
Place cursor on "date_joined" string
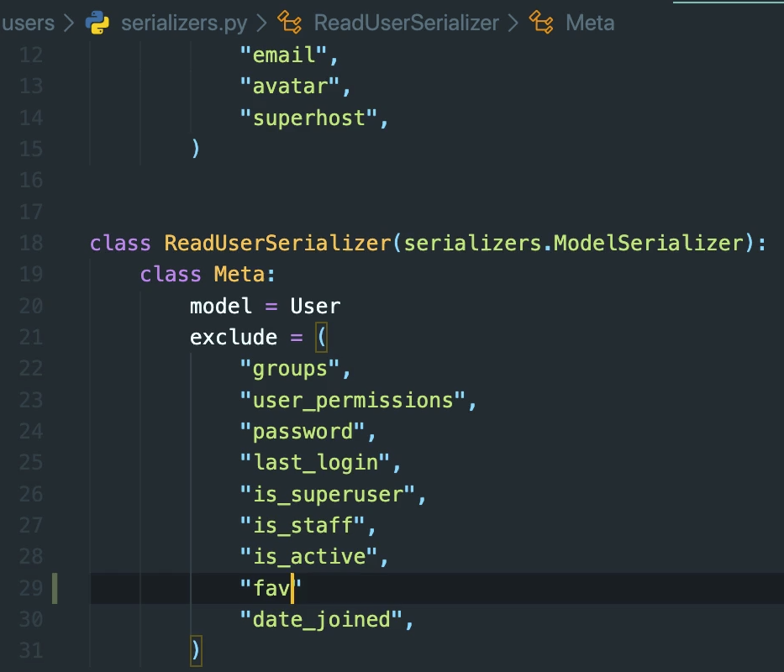pyautogui.click(x=321, y=620)
